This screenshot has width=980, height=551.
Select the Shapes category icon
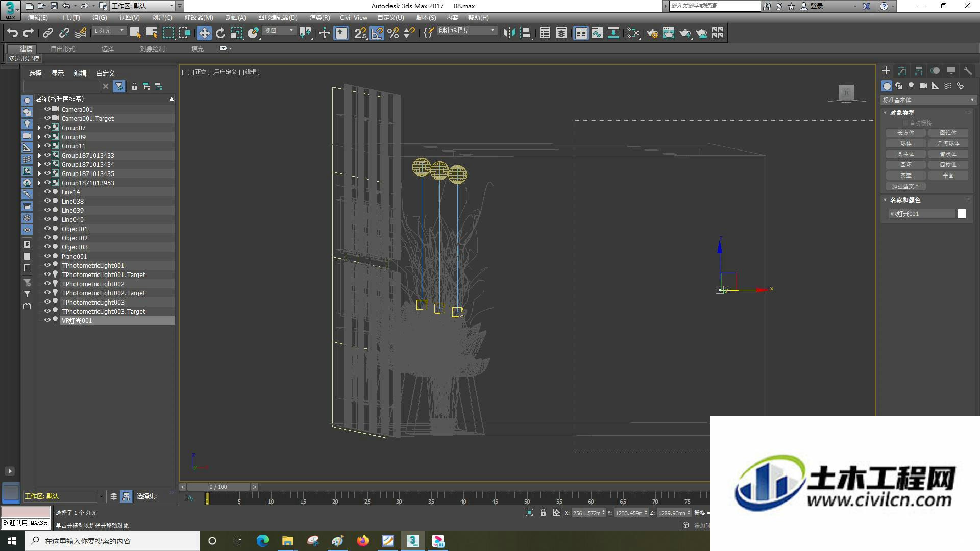click(x=899, y=86)
